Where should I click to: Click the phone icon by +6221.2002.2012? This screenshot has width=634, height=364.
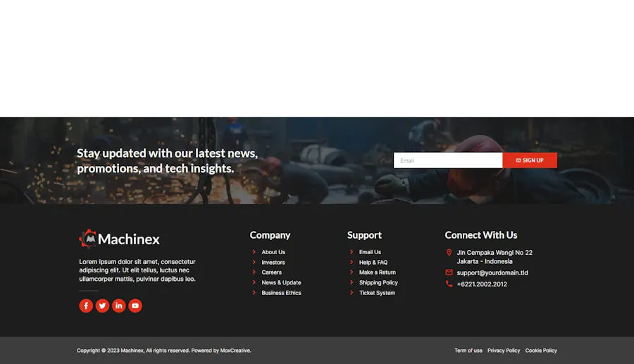[x=449, y=284]
